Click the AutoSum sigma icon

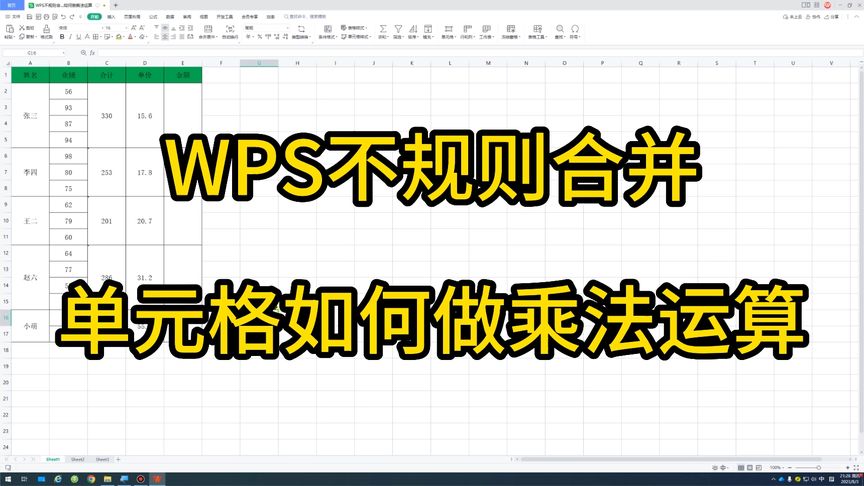point(383,28)
